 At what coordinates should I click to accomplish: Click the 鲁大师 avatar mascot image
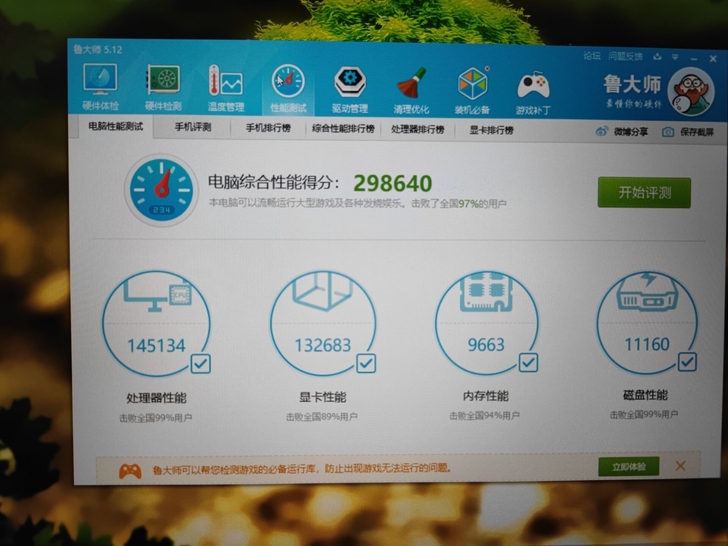[x=690, y=92]
